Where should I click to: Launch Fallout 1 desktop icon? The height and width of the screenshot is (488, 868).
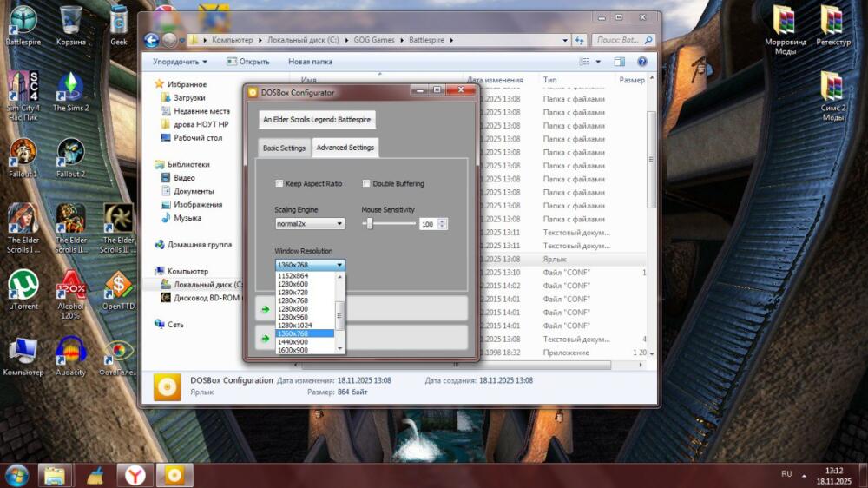[23, 158]
